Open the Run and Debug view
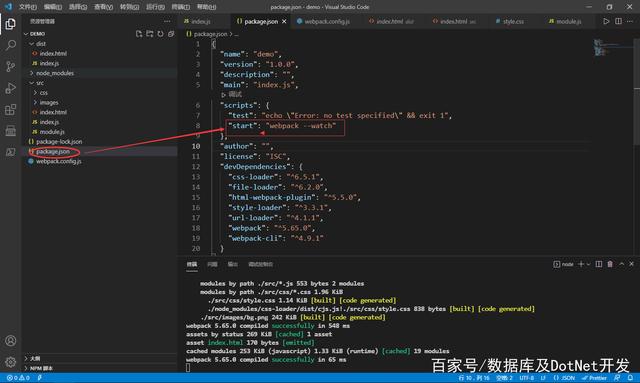Image resolution: width=640 pixels, height=383 pixels. pos(11,88)
